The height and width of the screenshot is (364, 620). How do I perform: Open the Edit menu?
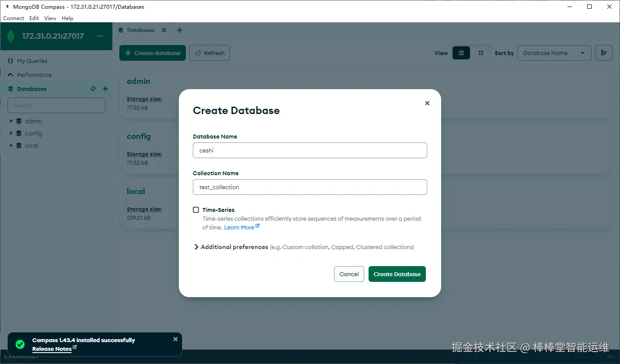pyautogui.click(x=34, y=18)
